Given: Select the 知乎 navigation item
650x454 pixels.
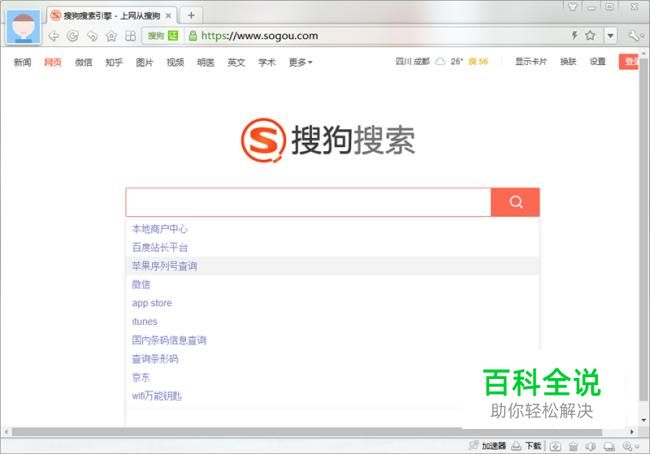Looking at the screenshot, I should pos(114,62).
